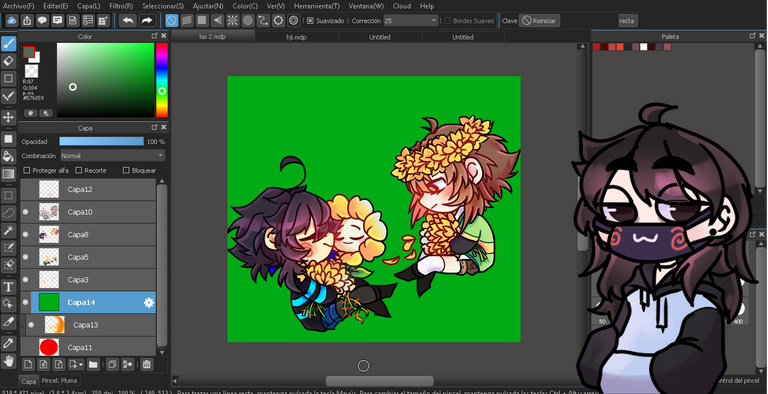Open the Pincel: Pluma tab
The height and width of the screenshot is (394, 768).
click(x=59, y=380)
